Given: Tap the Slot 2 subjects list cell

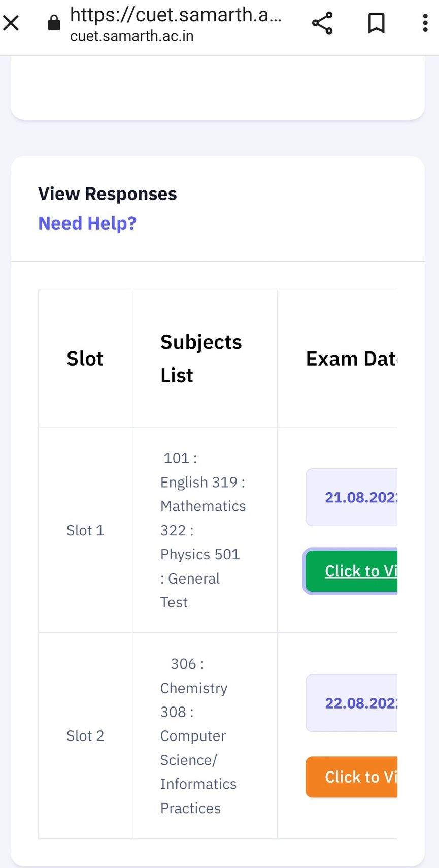Looking at the screenshot, I should pos(198,736).
